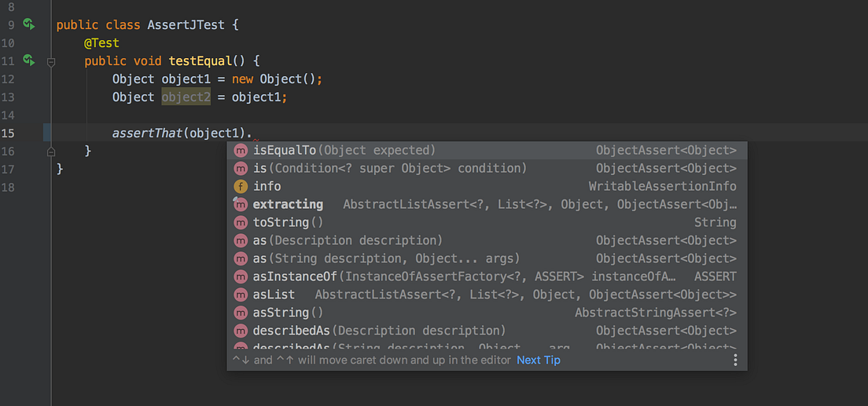The image size is (868, 406).
Task: Select the is(Condition) completion item
Action: pos(487,168)
